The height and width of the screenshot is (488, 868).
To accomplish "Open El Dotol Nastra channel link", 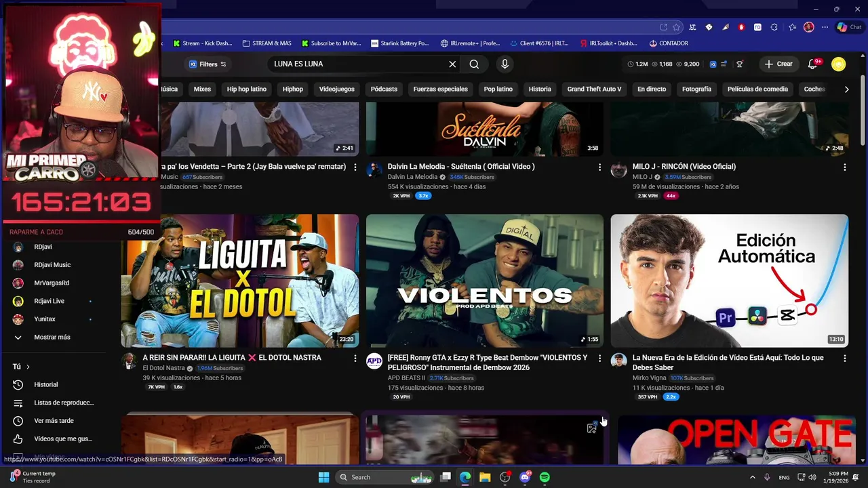I will 163,368.
